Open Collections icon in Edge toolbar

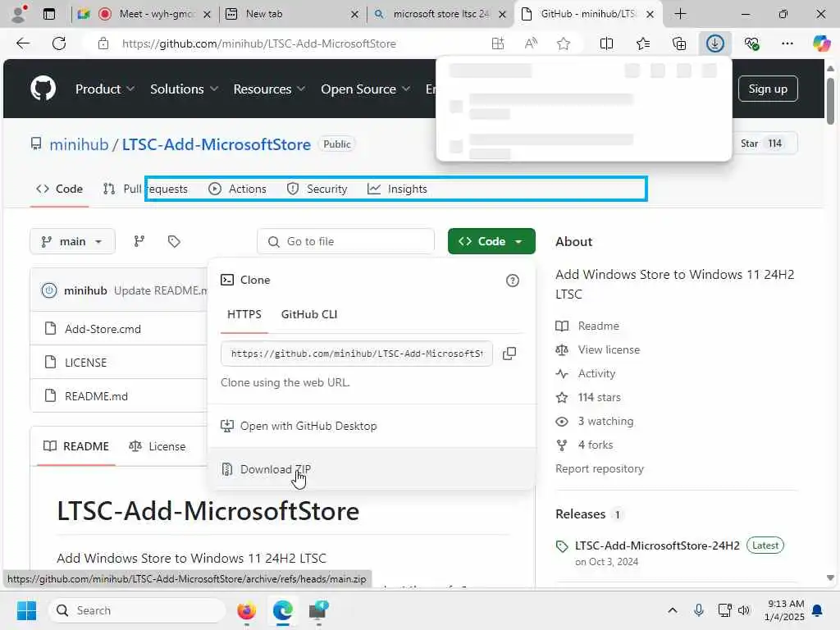(x=678, y=43)
